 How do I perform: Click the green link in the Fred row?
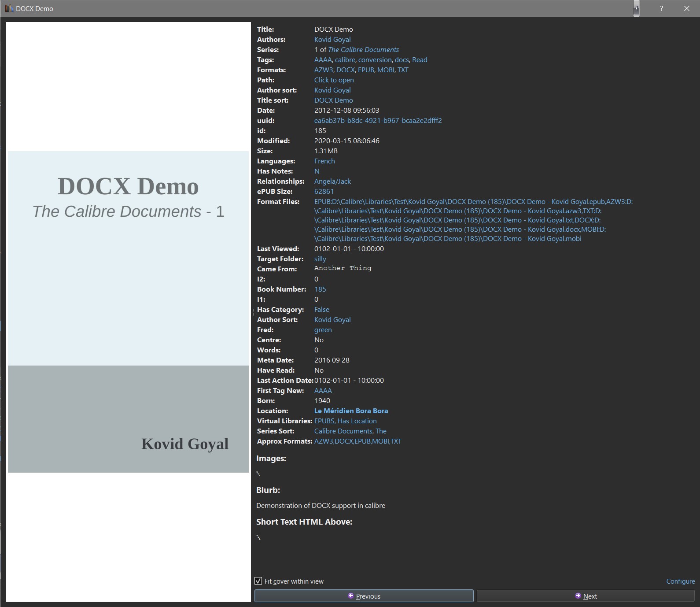[323, 330]
